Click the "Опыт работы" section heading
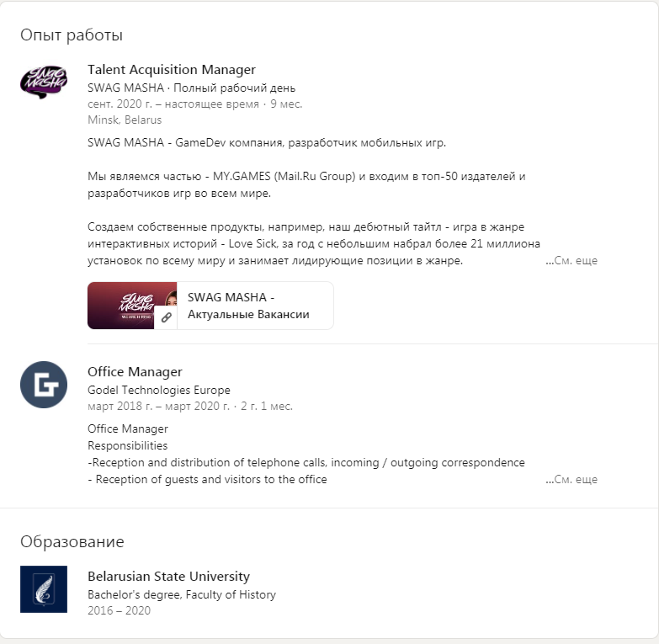The height and width of the screenshot is (644, 659). pyautogui.click(x=72, y=35)
